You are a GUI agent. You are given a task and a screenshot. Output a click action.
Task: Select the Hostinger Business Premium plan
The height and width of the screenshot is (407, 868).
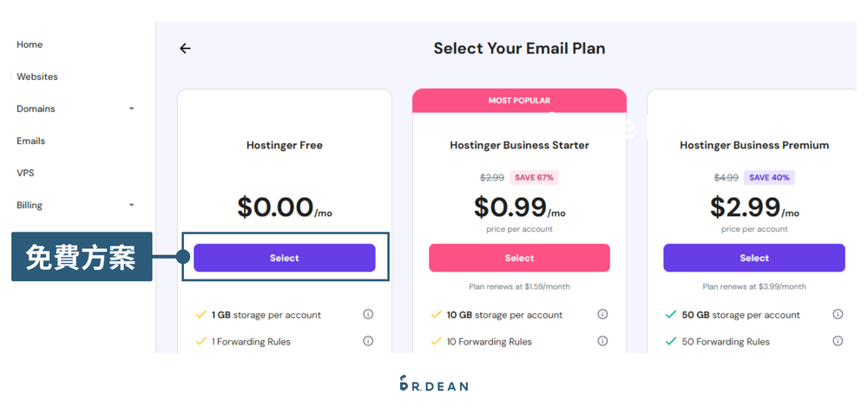[753, 258]
